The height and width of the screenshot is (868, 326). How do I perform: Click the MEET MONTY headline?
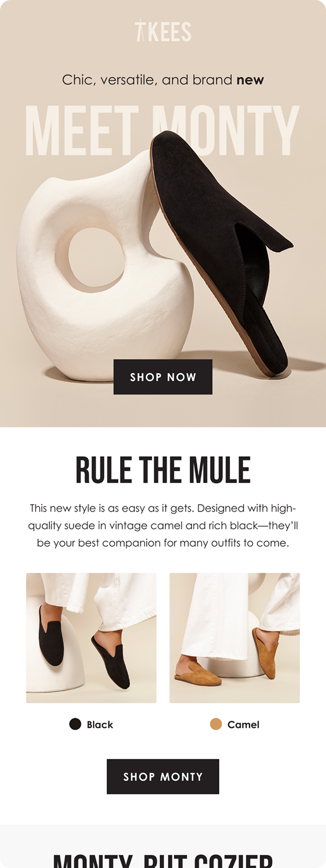click(x=163, y=130)
